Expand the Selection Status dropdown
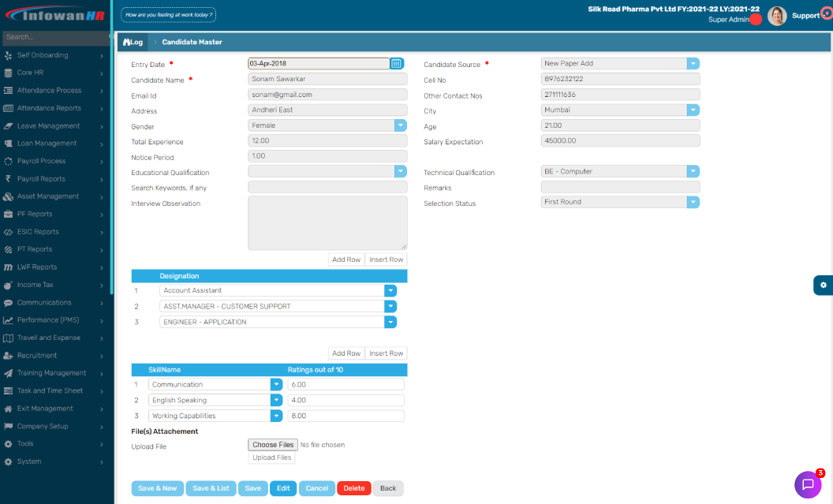833x504 pixels. pyautogui.click(x=693, y=202)
